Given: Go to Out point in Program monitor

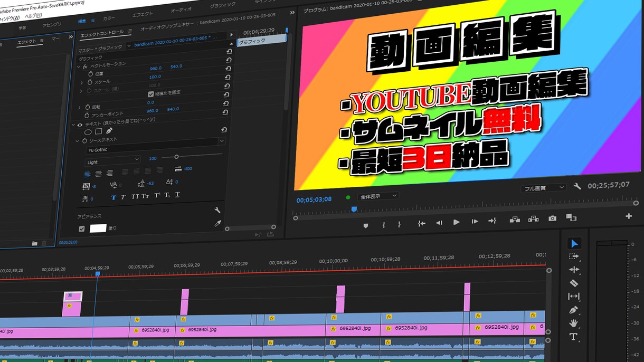Looking at the screenshot, I should tap(492, 221).
